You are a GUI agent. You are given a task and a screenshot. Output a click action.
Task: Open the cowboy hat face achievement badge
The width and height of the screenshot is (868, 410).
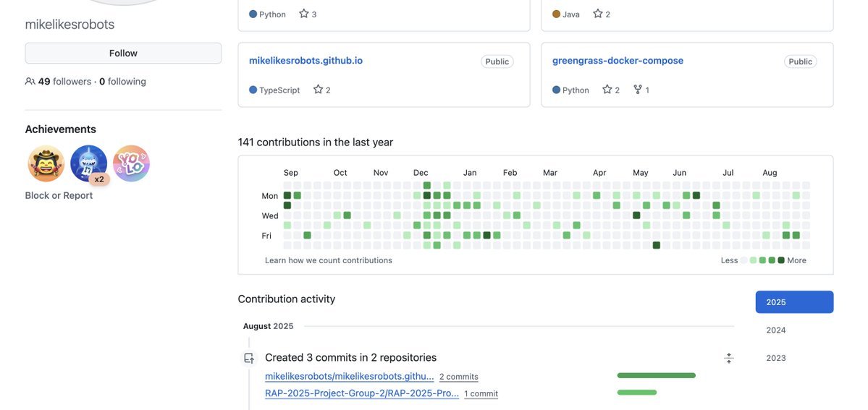(46, 163)
